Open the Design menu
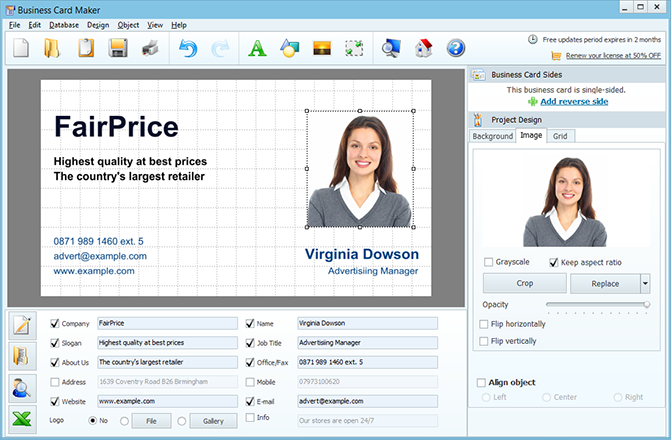 [98, 25]
